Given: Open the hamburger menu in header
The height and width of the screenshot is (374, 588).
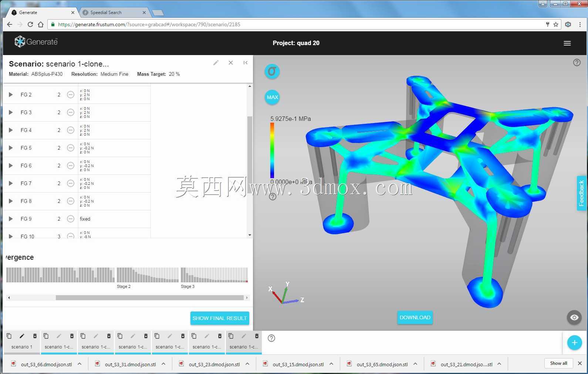Looking at the screenshot, I should click(567, 43).
